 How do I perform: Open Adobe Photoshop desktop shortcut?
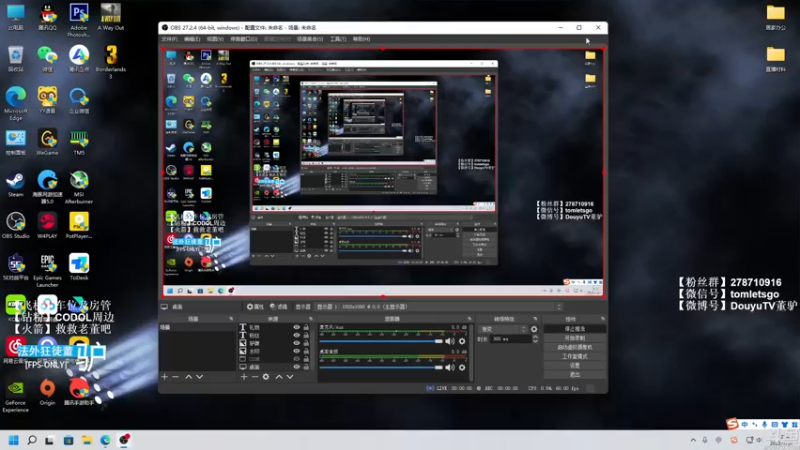[x=79, y=20]
